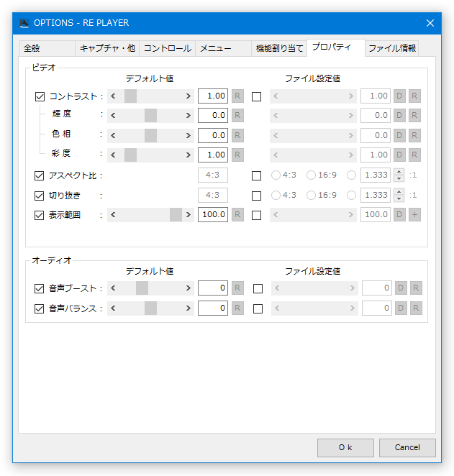Reset default contrast with its R button
The width and height of the screenshot is (454, 476).
click(x=237, y=96)
